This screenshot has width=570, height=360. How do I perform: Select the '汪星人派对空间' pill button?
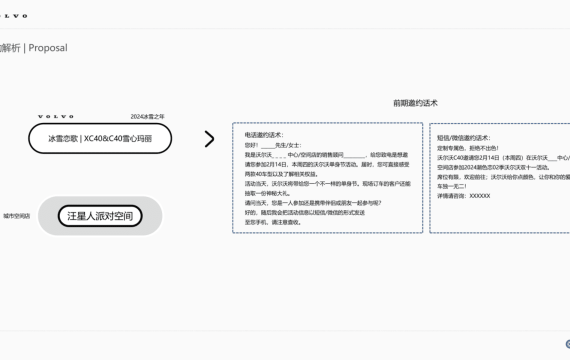(100, 216)
